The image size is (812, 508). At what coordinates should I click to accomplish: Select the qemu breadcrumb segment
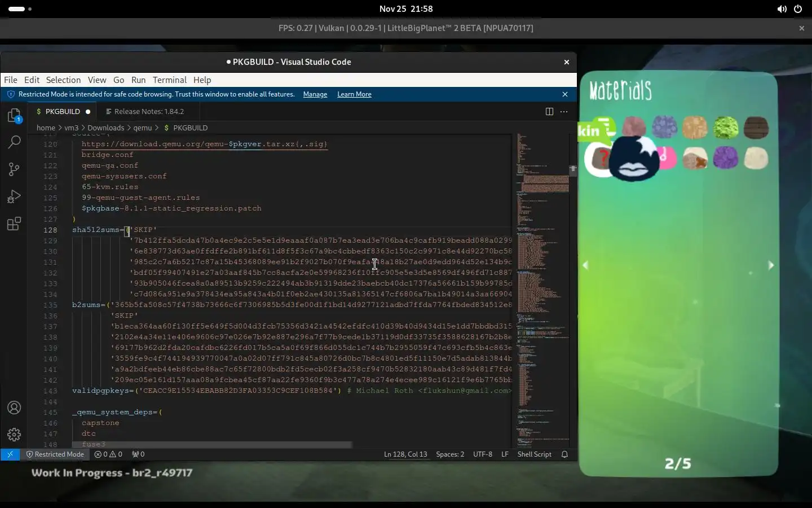[143, 128]
